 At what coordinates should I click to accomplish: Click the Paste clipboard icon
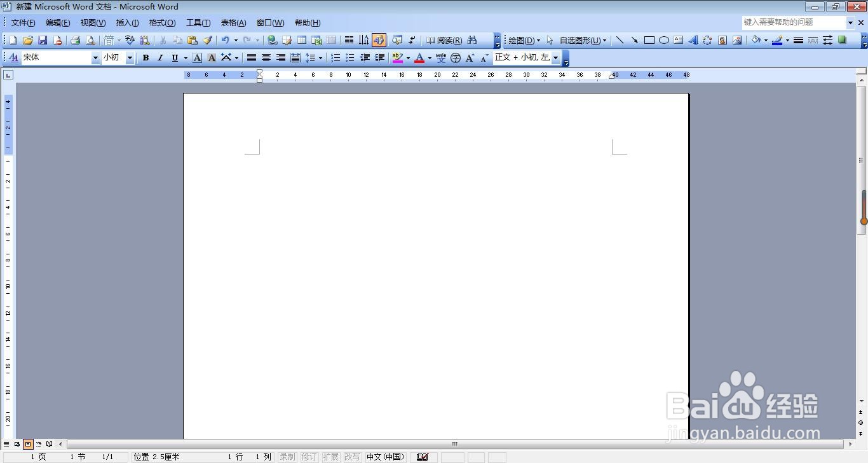coord(193,40)
